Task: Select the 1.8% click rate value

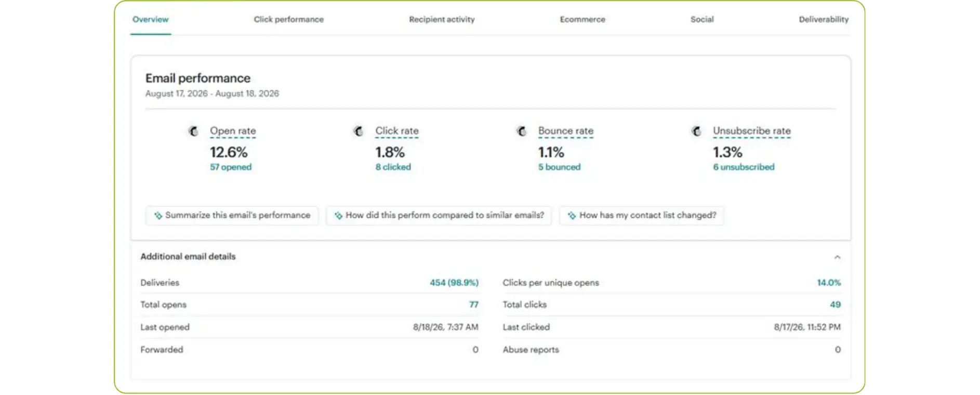Action: tap(390, 152)
